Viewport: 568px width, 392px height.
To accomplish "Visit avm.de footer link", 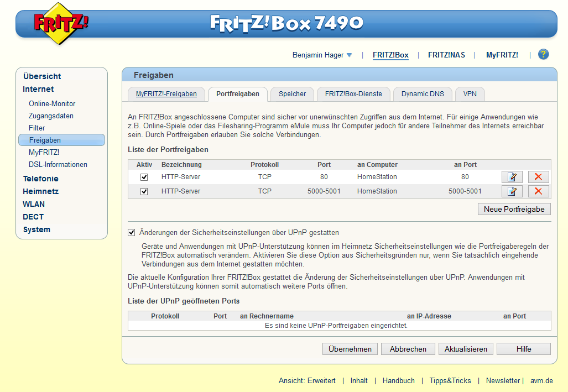I will [541, 381].
